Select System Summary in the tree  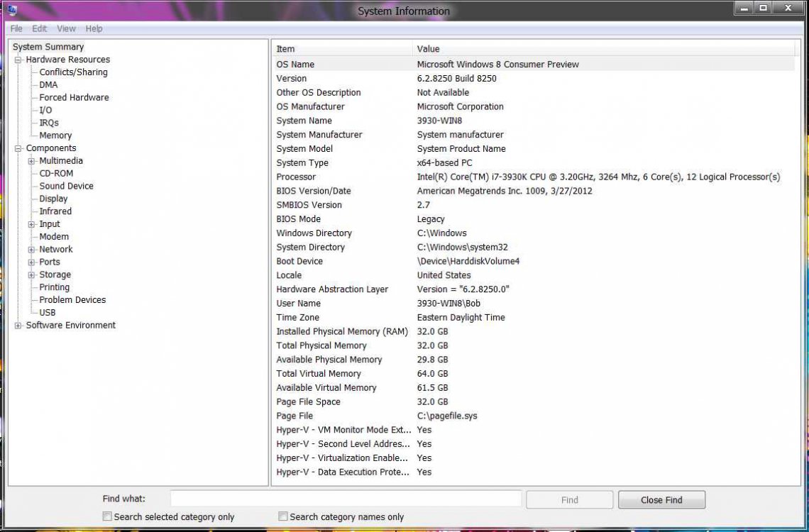(48, 47)
